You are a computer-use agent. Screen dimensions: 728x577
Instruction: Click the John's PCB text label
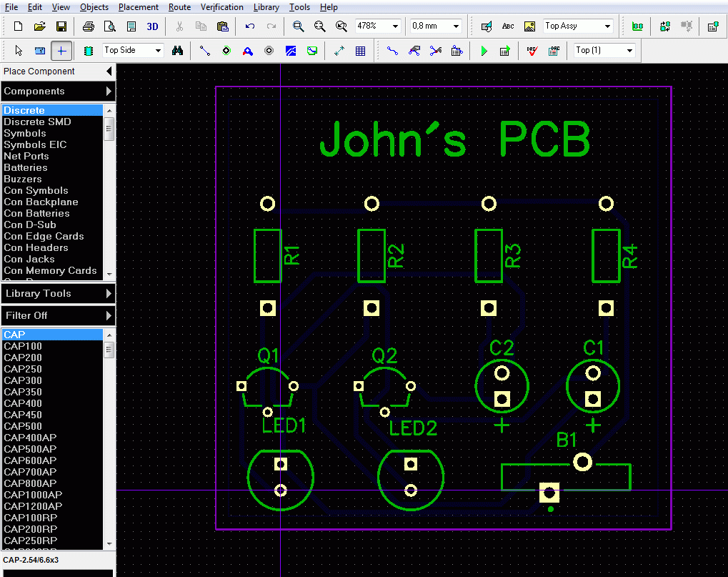point(455,139)
